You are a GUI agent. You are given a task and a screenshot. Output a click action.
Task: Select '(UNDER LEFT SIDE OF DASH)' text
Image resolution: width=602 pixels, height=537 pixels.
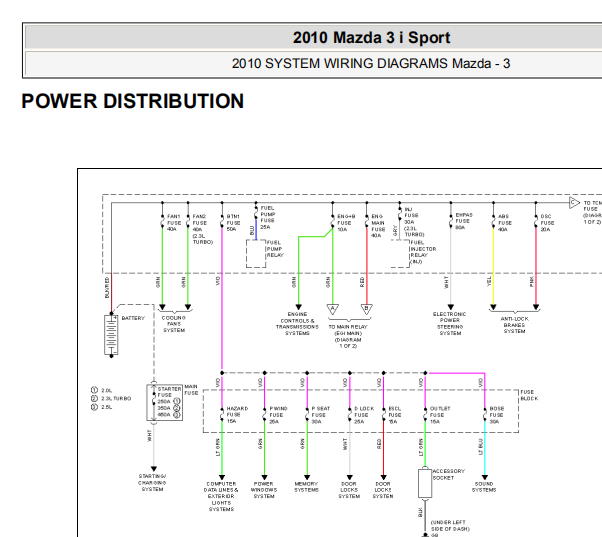pyautogui.click(x=449, y=525)
